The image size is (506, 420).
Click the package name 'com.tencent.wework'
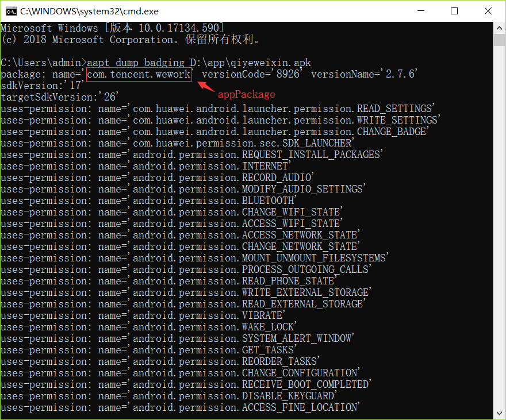[139, 75]
